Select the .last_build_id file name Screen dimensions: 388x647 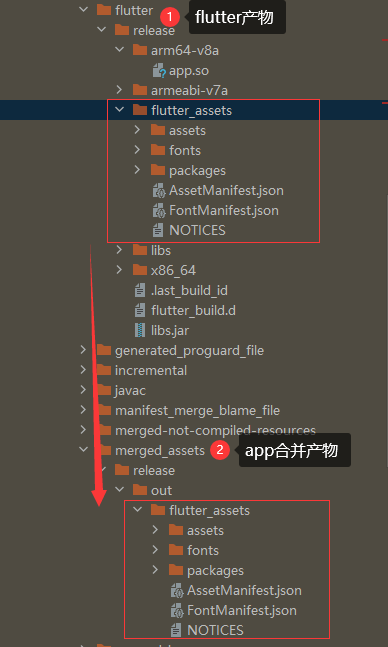[x=189, y=290]
